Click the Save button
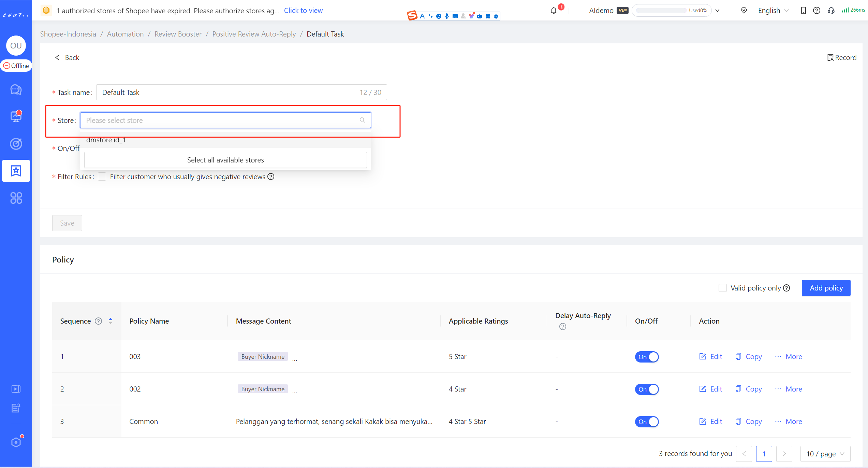Image resolution: width=868 pixels, height=468 pixels. 67,223
